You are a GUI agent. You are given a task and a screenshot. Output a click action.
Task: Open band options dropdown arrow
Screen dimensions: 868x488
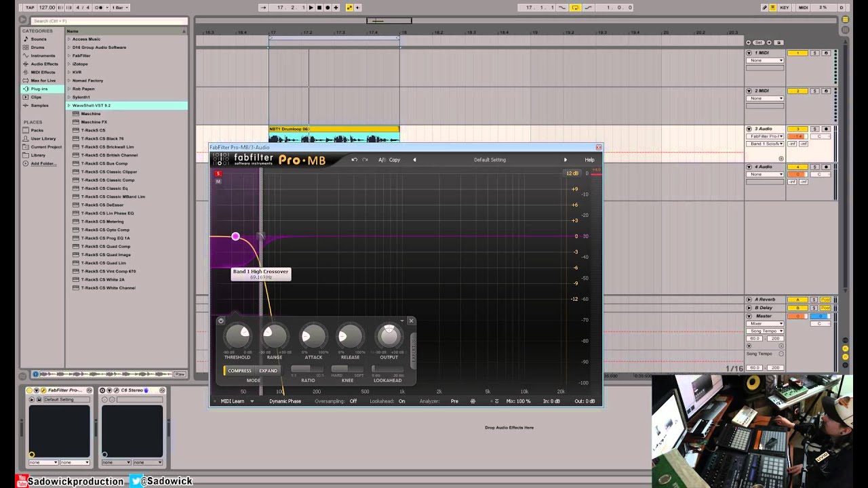[402, 321]
